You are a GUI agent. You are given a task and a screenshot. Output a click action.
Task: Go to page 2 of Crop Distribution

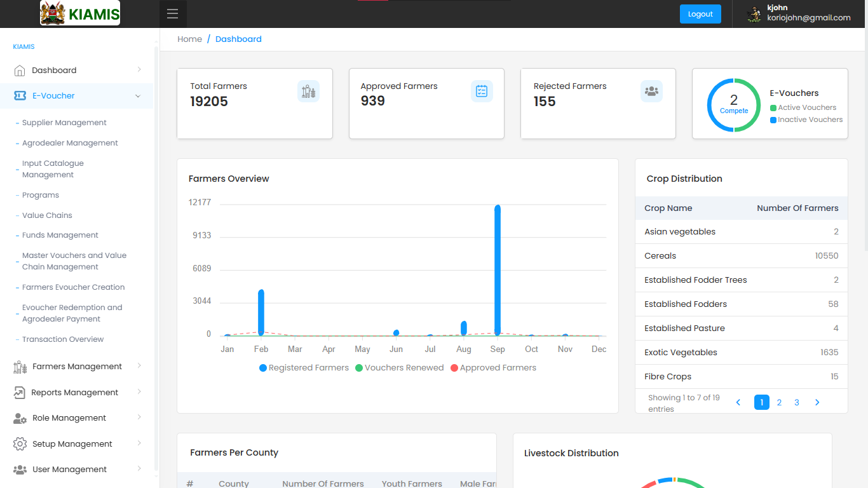(x=779, y=402)
